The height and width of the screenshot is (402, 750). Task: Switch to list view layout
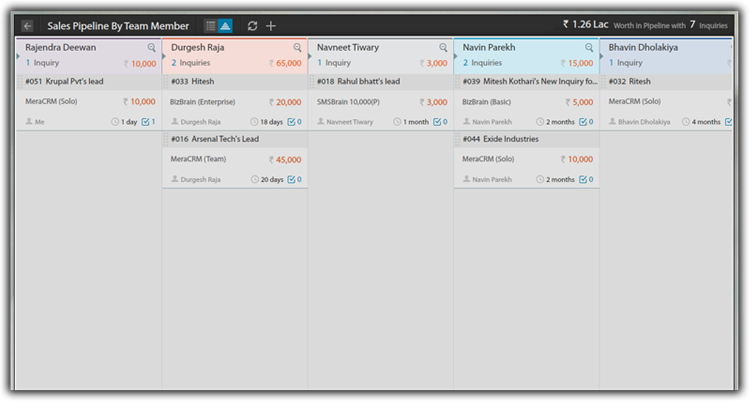(x=211, y=25)
